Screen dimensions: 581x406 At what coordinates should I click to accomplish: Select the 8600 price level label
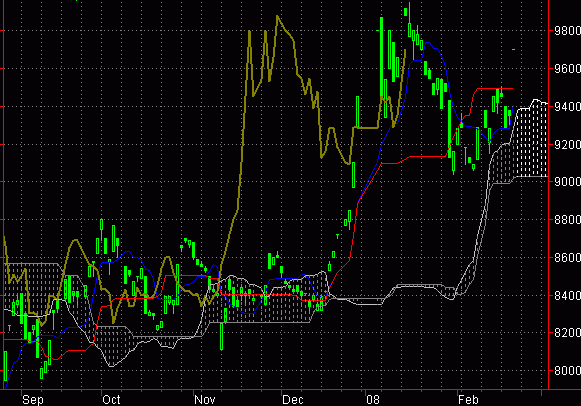click(567, 257)
